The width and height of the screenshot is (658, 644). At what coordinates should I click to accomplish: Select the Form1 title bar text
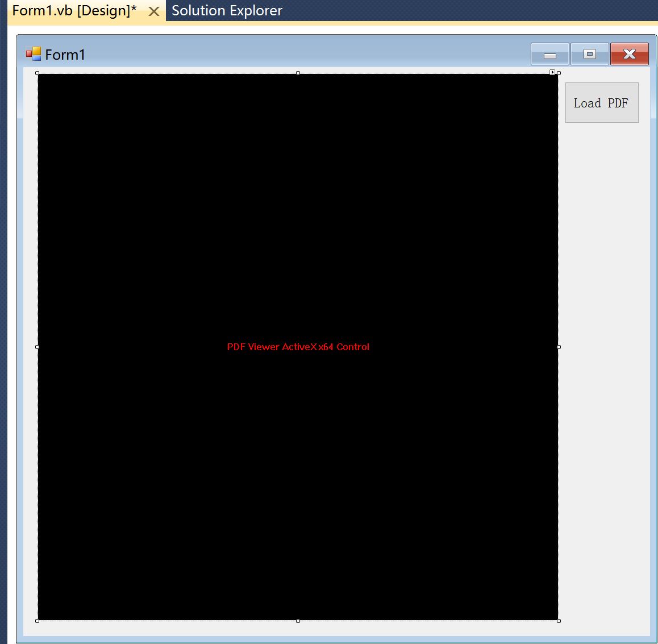point(65,55)
